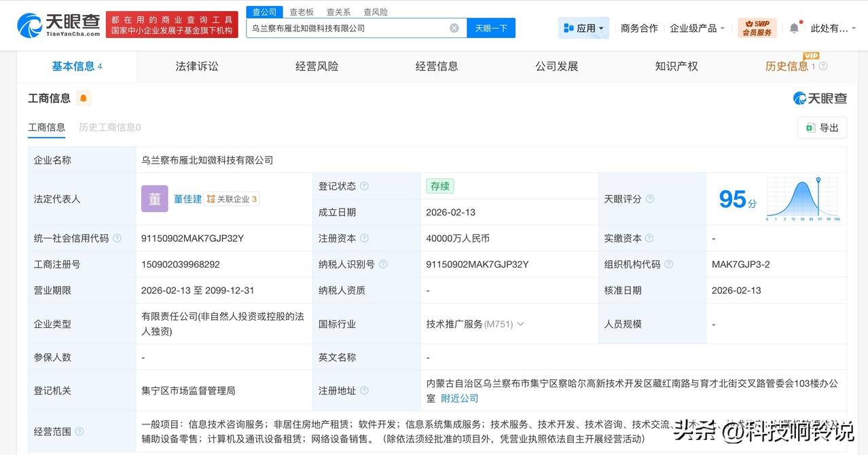The height and width of the screenshot is (455, 868).
Task: Click help icon next to 登记状态
Action: (x=364, y=186)
